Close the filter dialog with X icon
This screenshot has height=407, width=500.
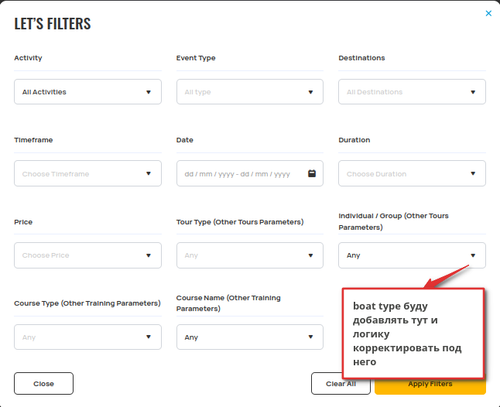click(x=488, y=13)
